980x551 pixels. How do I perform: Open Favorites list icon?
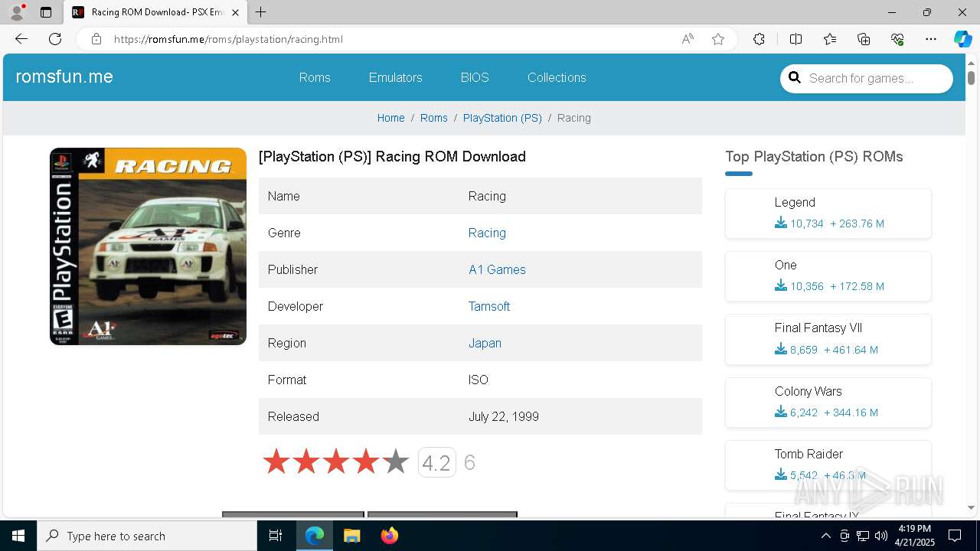830,39
